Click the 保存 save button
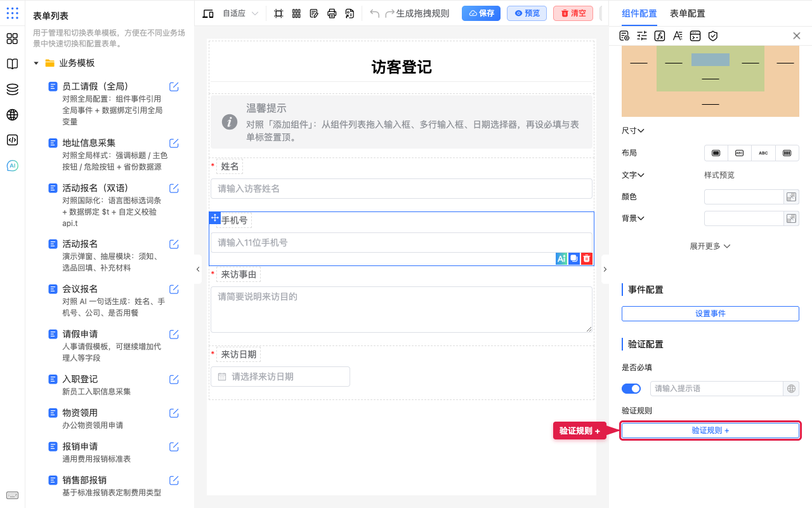The width and height of the screenshot is (812, 508). click(481, 13)
